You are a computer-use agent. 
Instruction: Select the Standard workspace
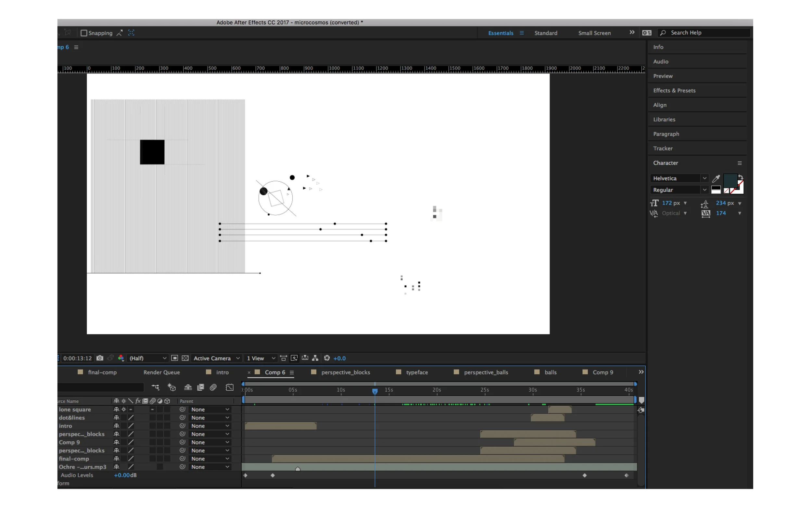click(x=546, y=33)
